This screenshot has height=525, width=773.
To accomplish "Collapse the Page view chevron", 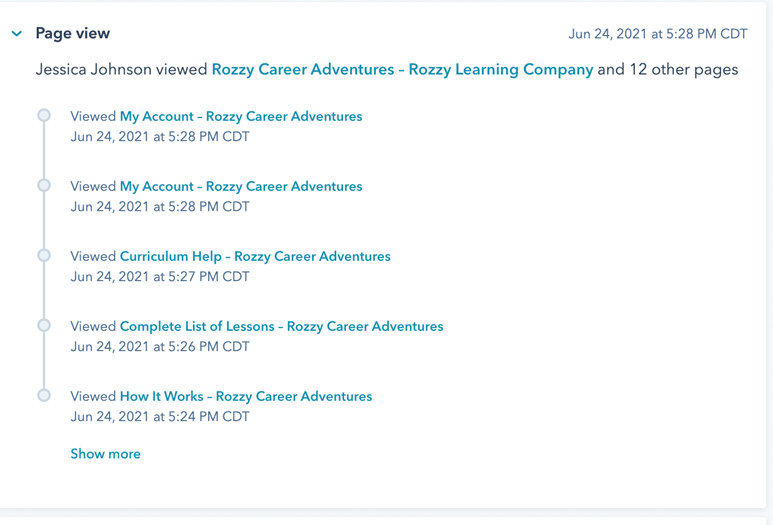I will (17, 34).
